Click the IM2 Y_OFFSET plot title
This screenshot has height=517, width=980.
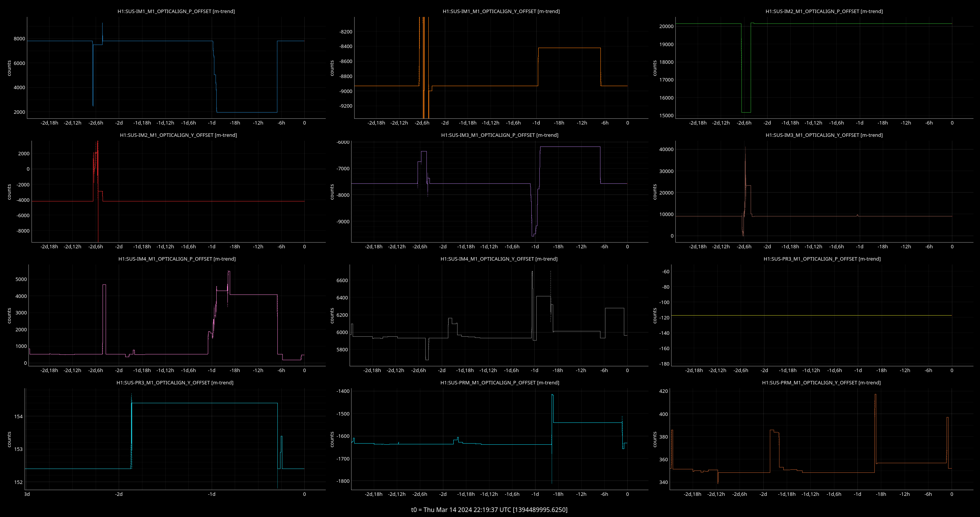click(x=178, y=135)
